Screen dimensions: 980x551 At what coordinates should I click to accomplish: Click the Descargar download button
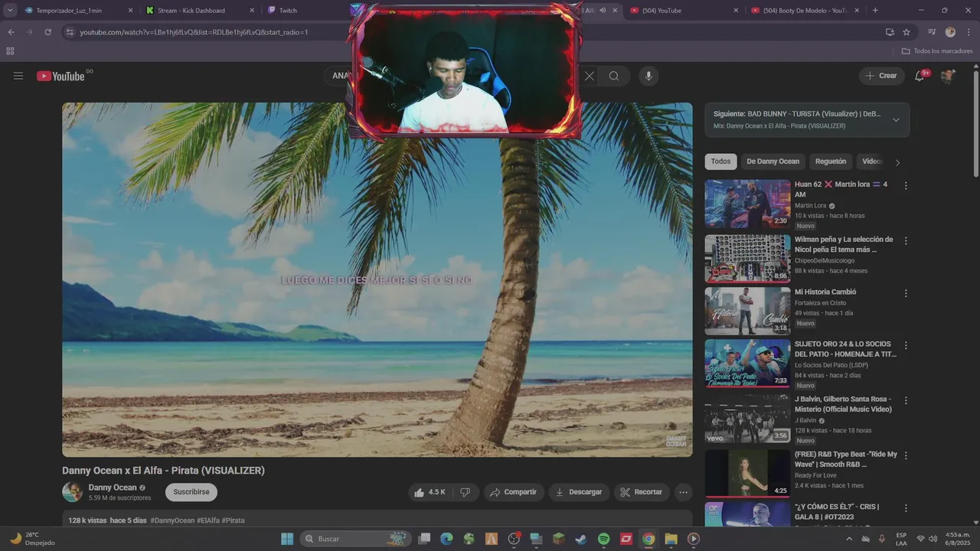580,492
